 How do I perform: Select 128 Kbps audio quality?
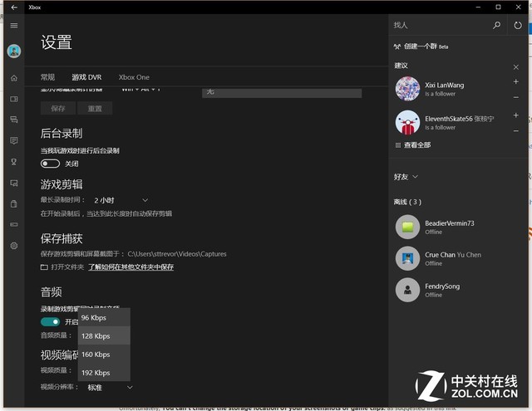point(104,335)
